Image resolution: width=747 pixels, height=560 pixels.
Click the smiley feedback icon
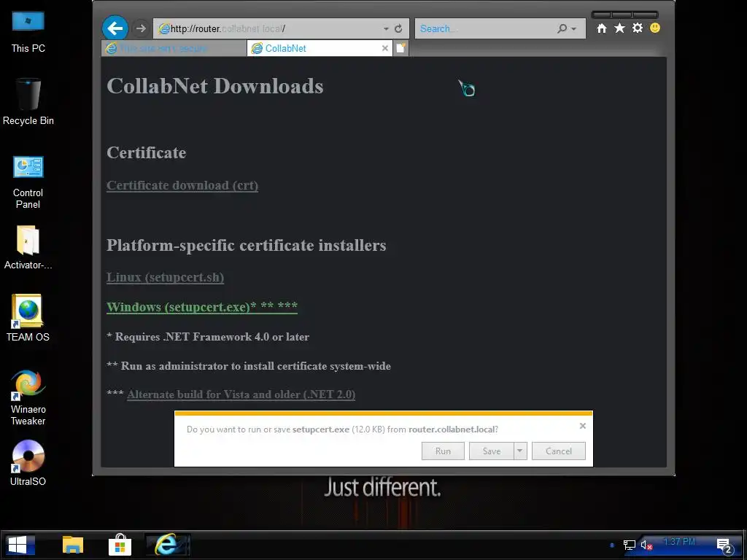point(655,28)
